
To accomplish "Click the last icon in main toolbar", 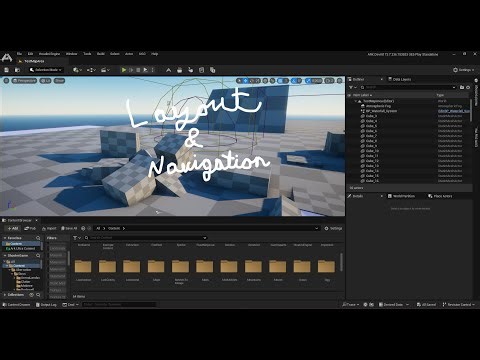I will [x=212, y=70].
